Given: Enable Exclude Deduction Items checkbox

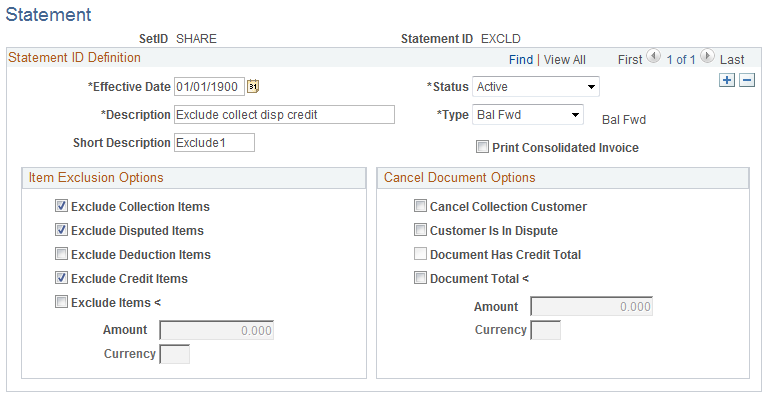Looking at the screenshot, I should (61, 254).
